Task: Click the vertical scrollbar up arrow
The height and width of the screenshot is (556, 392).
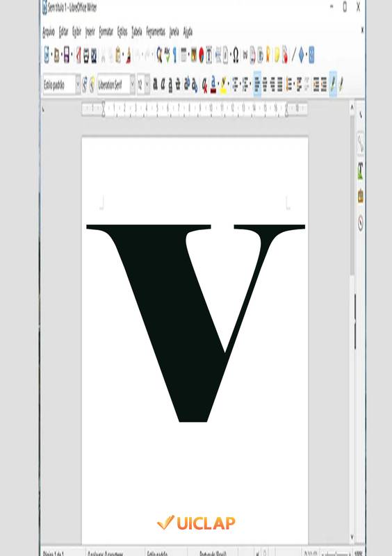Action: (352, 106)
